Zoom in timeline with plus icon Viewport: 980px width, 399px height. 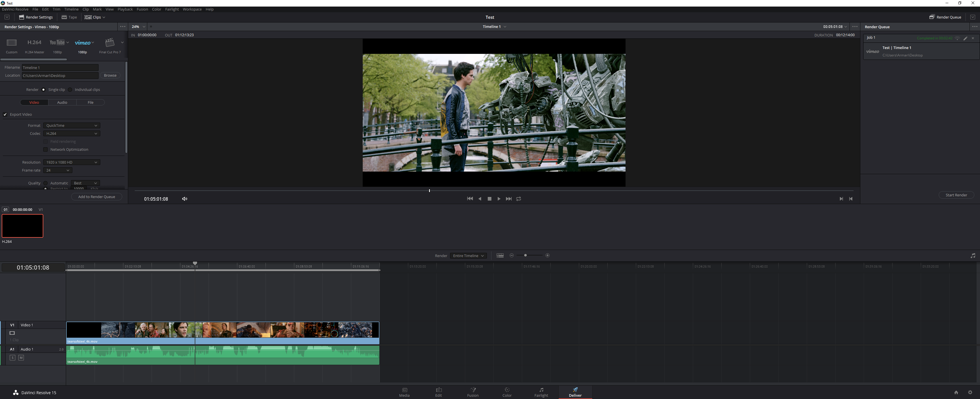tap(548, 255)
